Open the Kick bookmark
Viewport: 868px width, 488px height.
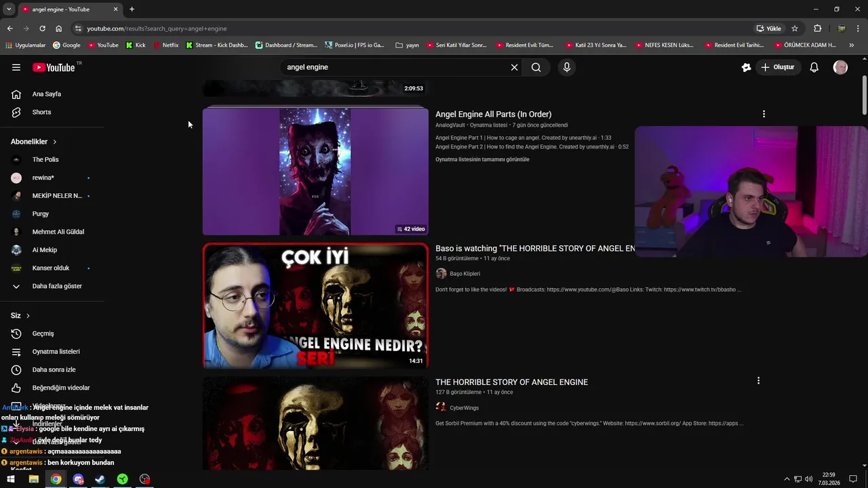click(x=136, y=45)
